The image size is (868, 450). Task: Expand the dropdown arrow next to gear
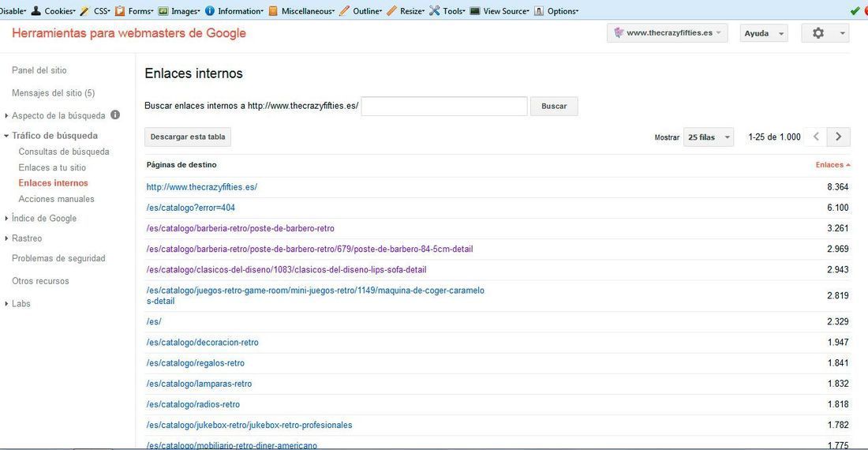click(842, 33)
